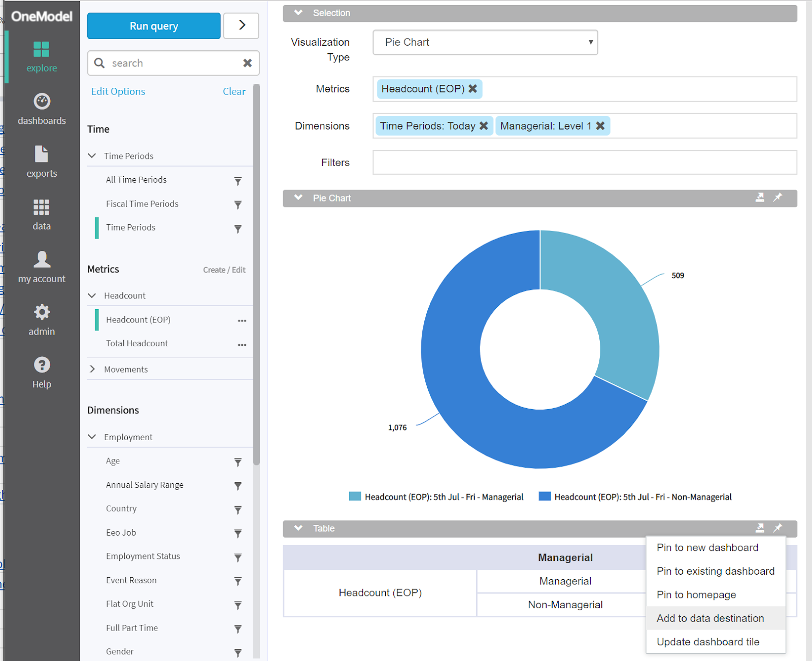This screenshot has width=812, height=661.
Task: Open the explore section icon
Action: click(41, 50)
